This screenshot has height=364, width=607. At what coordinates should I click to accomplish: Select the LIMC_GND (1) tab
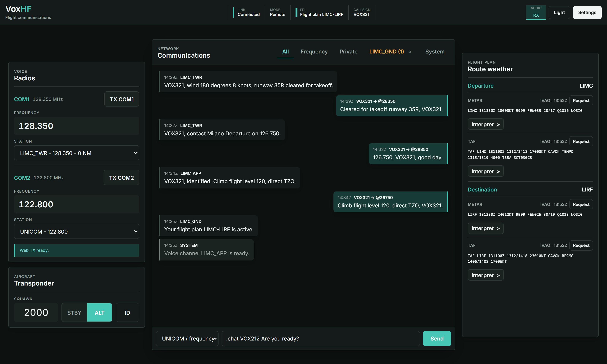386,52
